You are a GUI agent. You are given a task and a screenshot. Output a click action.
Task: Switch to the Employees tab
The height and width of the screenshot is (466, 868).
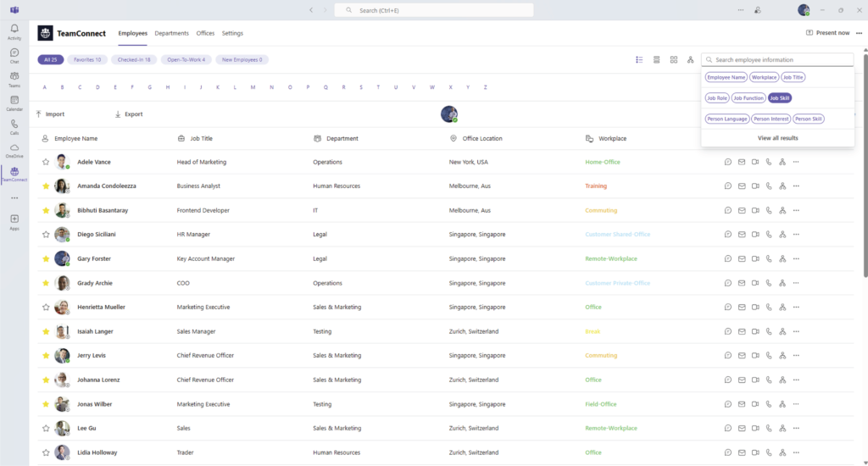133,33
